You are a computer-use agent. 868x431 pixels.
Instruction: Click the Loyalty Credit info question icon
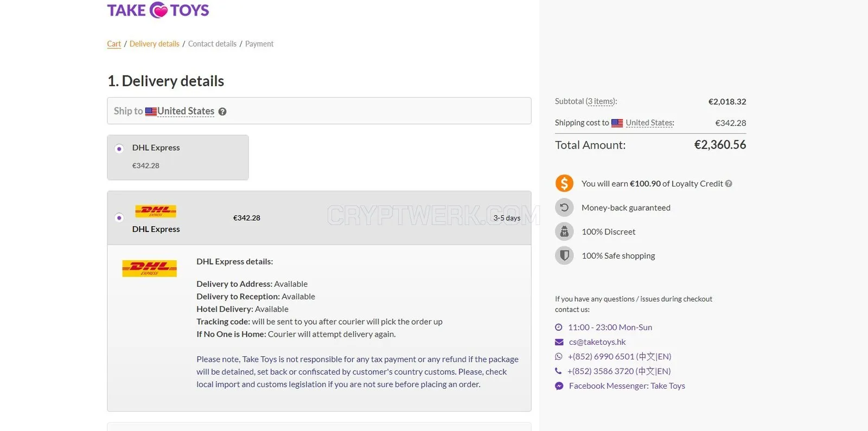coord(729,184)
